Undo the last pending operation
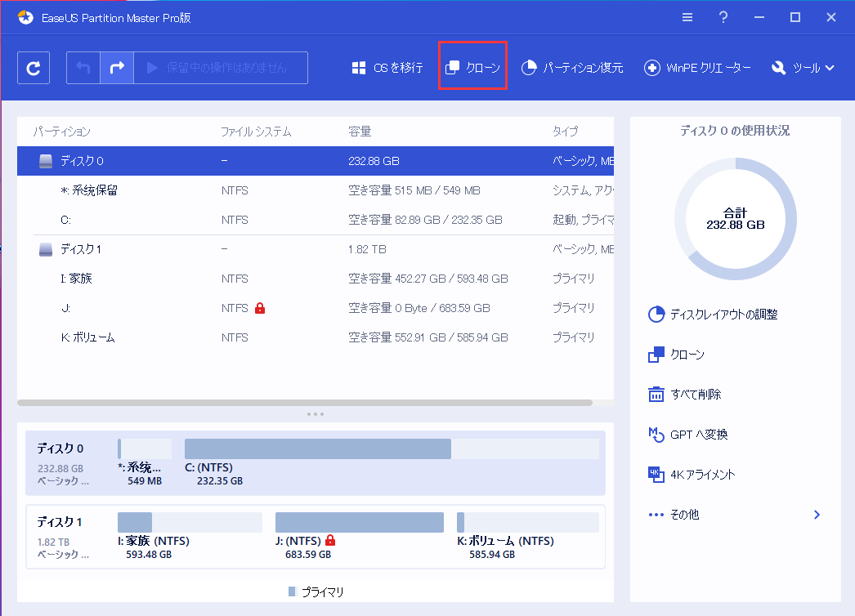 83,68
